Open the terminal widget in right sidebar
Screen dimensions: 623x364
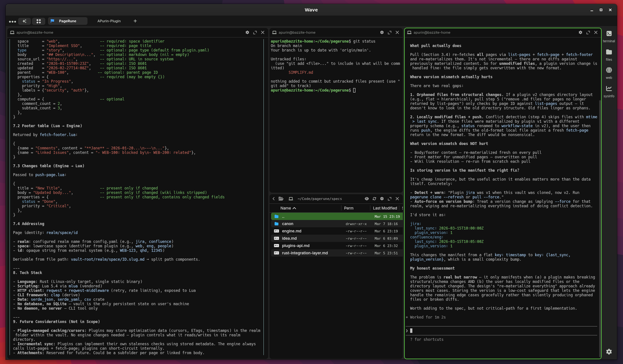(x=609, y=36)
